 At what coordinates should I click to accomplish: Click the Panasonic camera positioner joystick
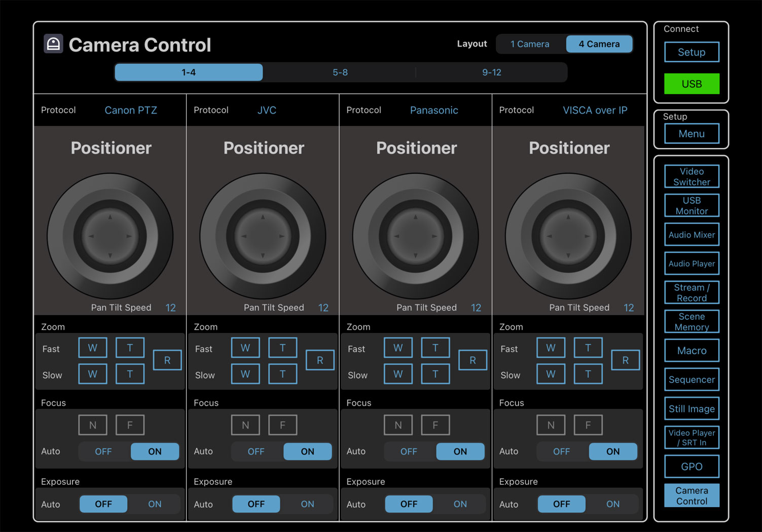point(415,236)
